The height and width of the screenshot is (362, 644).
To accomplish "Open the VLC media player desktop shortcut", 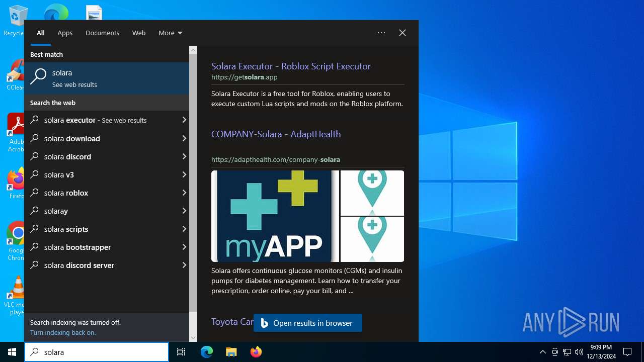I will [x=15, y=296].
